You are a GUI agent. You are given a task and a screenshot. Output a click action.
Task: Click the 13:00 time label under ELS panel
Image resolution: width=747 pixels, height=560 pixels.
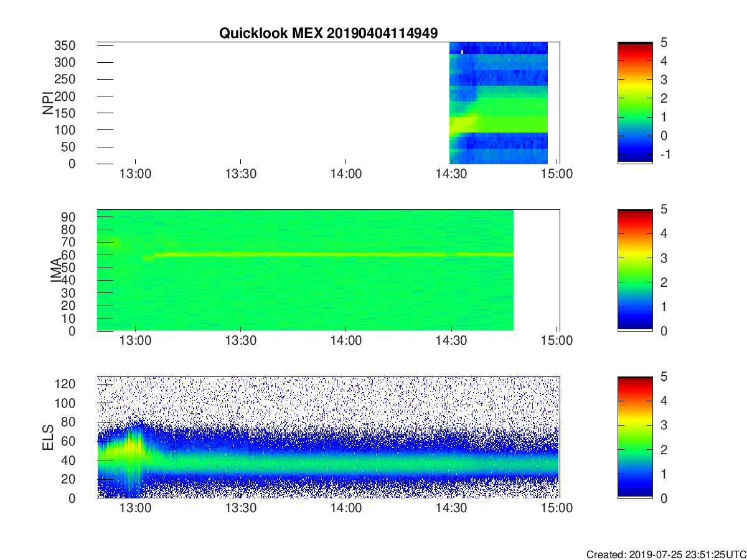(x=136, y=508)
